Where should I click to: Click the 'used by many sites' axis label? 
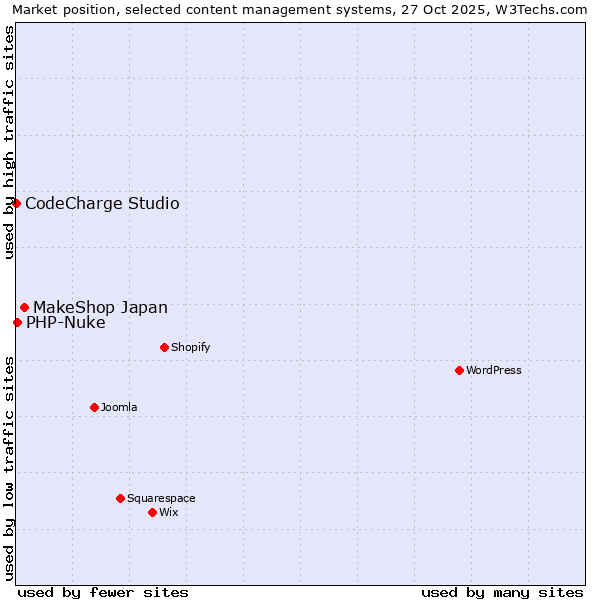coord(502,592)
